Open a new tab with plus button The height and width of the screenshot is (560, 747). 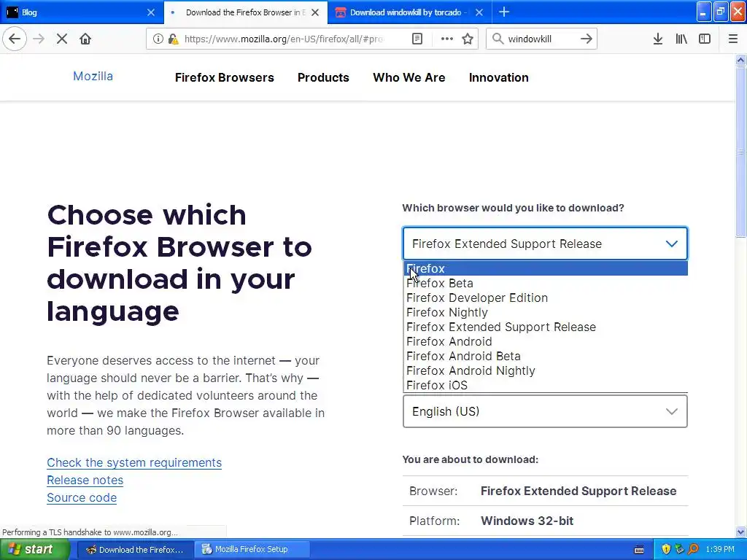pos(504,12)
